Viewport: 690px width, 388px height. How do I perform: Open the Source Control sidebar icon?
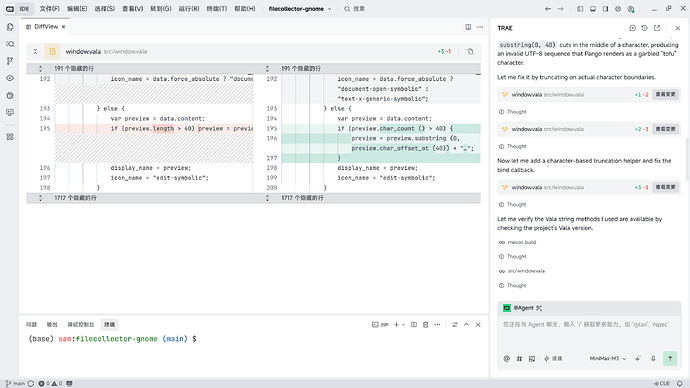click(10, 61)
